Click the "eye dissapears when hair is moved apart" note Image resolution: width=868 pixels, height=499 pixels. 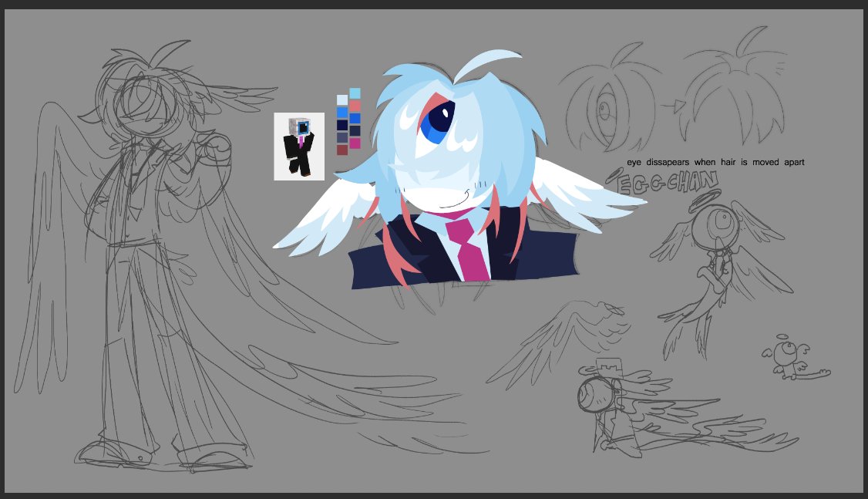tap(715, 162)
